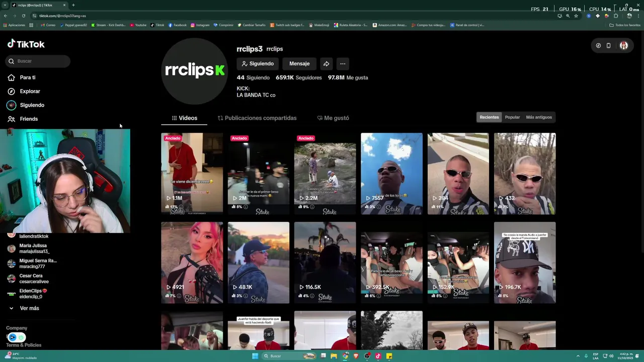Viewport: 644px width, 362px height.
Task: Click the phone app icon top right
Action: point(608,46)
